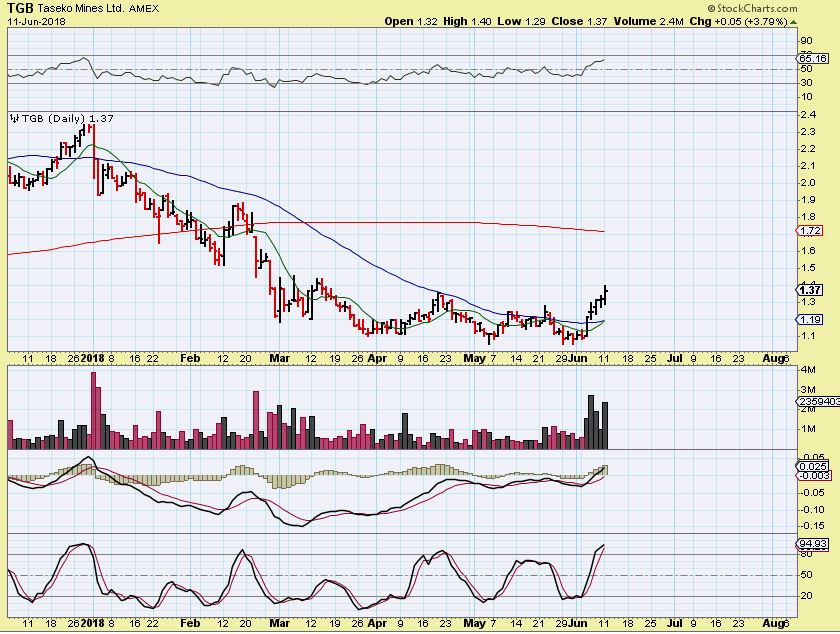Click the bar-chart icon beside TGB (Daily)

pos(14,118)
